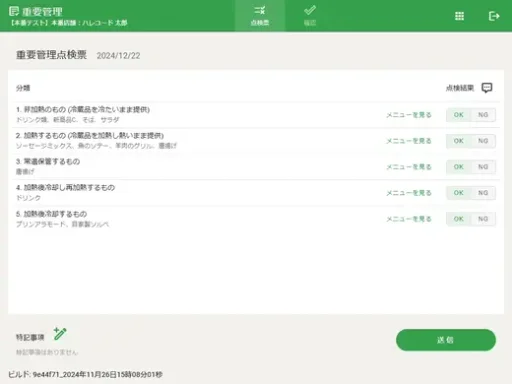The image size is (512, 384).
Task: Open the comment bubble icon beside 点検結果
Action: point(487,88)
